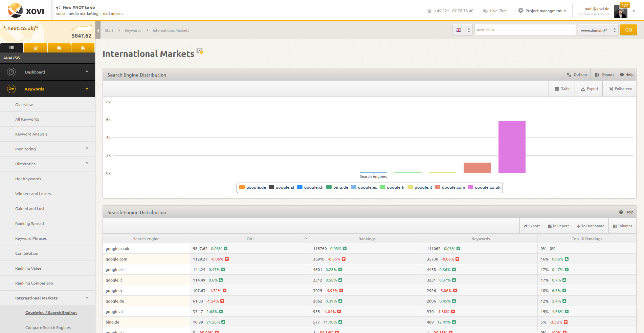Open the users sidebar tab
Image resolution: width=644 pixels, height=333 pixels.
pyautogui.click(x=83, y=48)
